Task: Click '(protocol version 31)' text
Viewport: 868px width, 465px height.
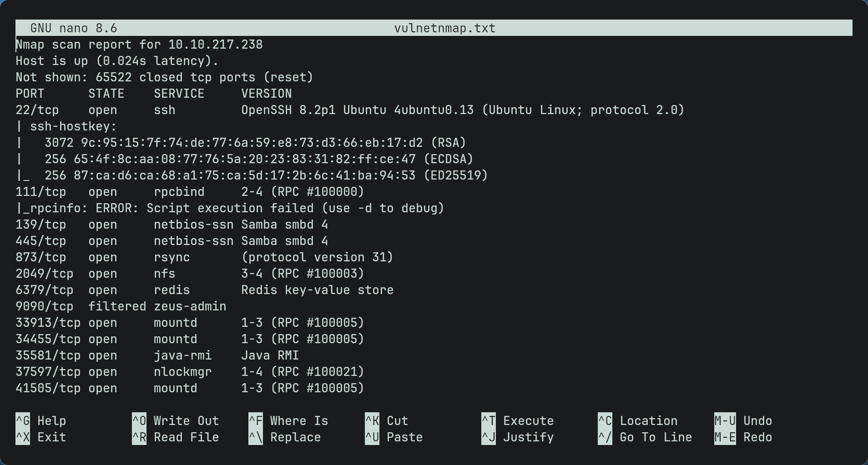Action: 318,257
